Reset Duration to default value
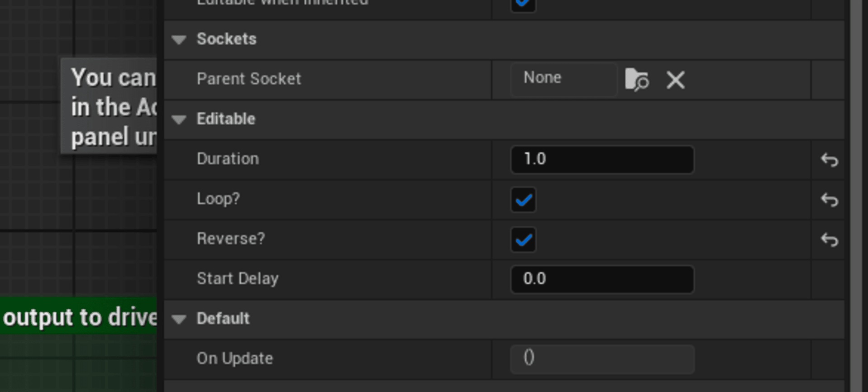Image resolution: width=868 pixels, height=392 pixels. coord(829,160)
